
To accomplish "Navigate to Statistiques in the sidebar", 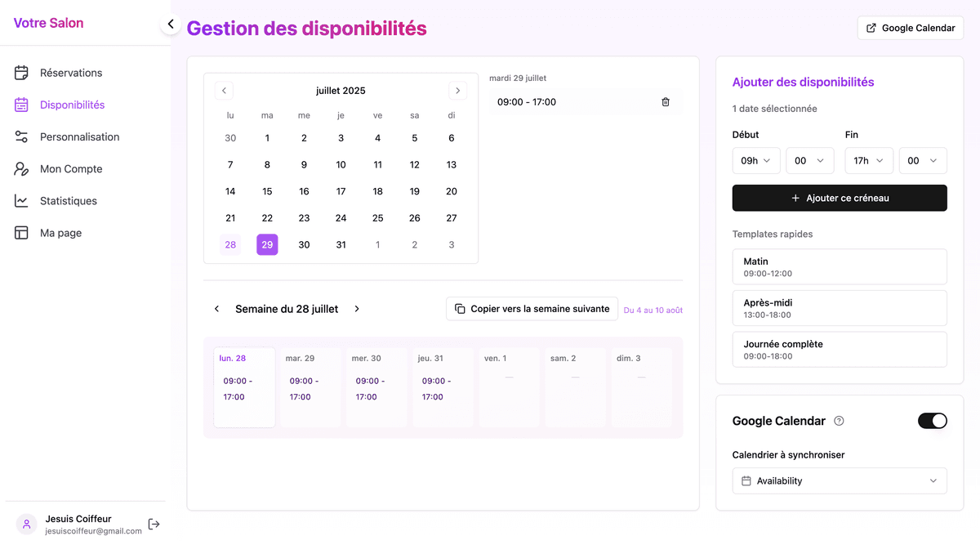I will coord(69,201).
